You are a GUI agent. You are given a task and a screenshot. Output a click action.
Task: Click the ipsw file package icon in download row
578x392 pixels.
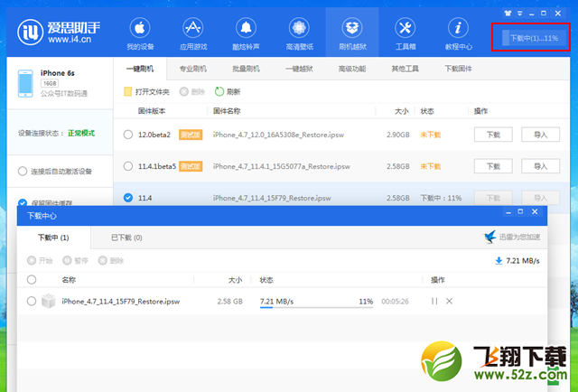tap(48, 302)
